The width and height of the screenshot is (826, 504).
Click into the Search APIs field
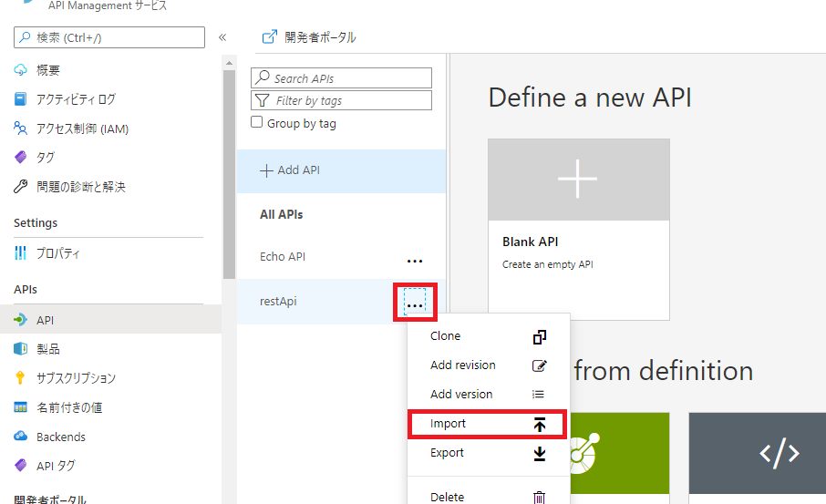point(341,78)
